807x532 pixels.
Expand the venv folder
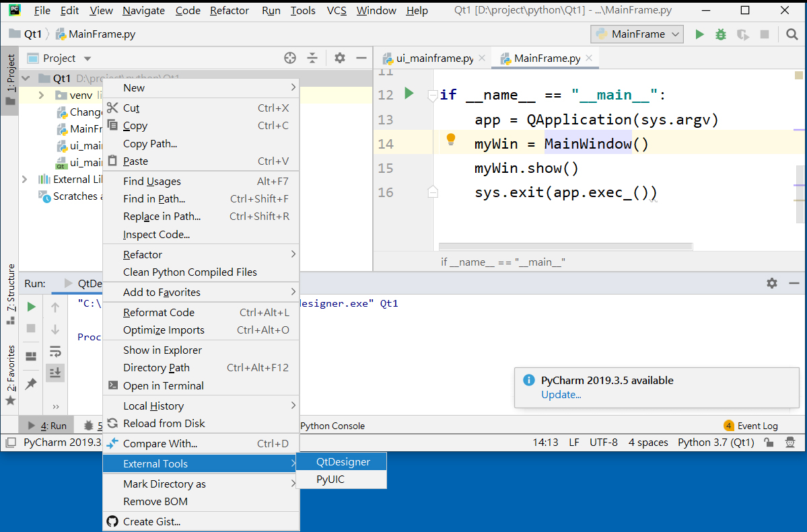coord(41,96)
